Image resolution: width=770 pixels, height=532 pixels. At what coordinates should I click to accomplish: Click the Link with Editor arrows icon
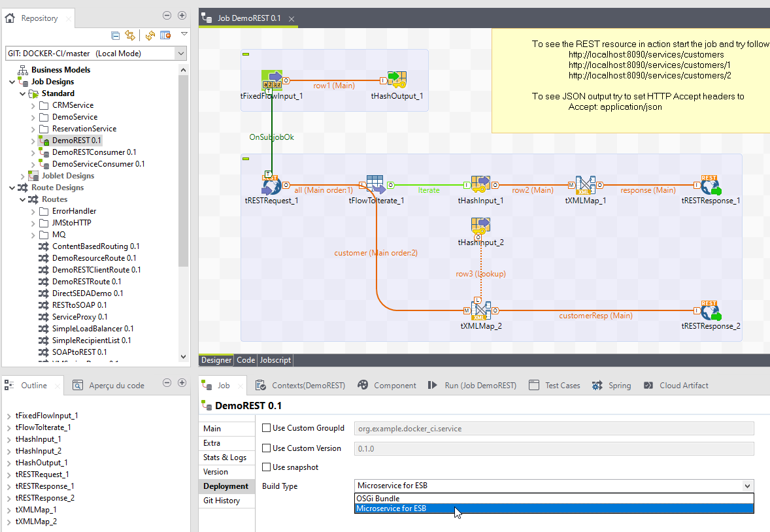tap(129, 35)
